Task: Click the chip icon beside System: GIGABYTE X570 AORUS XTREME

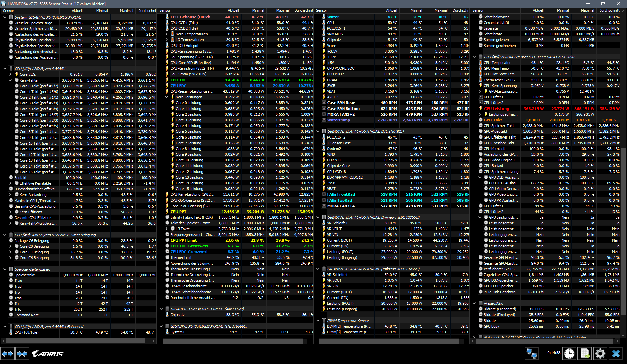Action: point(11,17)
